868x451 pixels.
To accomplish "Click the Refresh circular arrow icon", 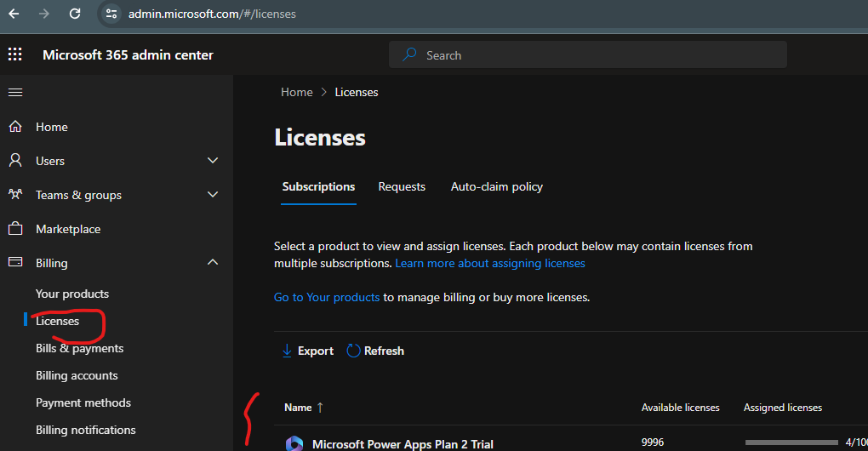I will pyautogui.click(x=353, y=351).
